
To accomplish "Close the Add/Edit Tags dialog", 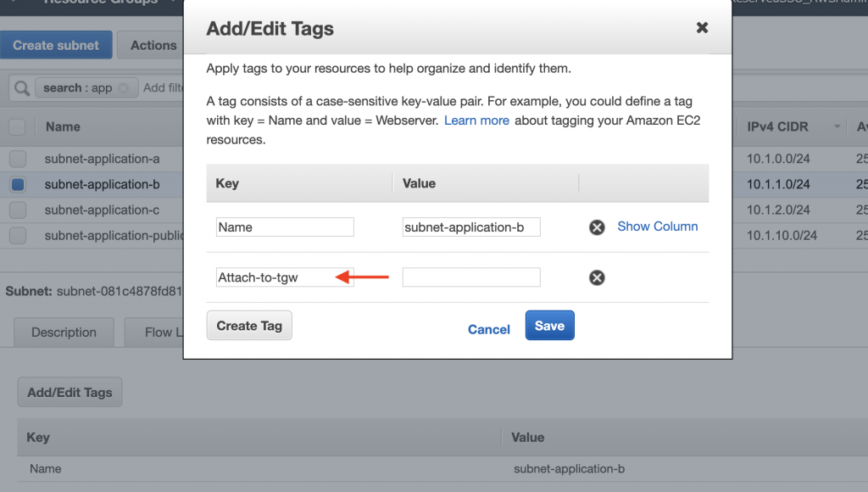I will [702, 27].
